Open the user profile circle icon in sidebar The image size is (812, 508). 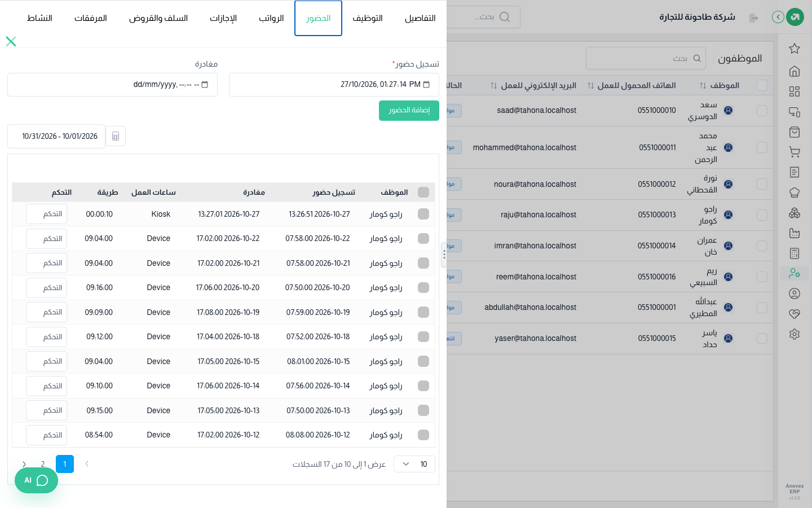coord(795,294)
